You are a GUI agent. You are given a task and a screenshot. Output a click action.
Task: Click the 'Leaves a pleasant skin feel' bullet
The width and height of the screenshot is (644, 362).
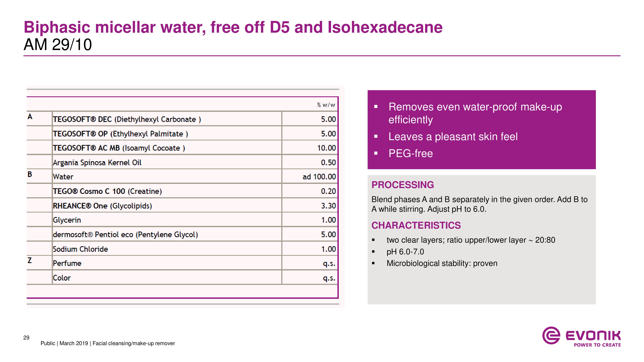pyautogui.click(x=453, y=137)
